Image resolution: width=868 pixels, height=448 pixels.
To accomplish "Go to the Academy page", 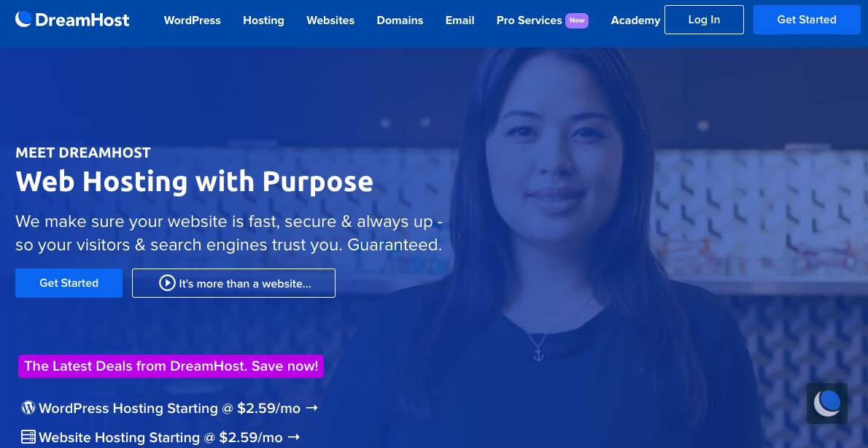I will click(635, 20).
